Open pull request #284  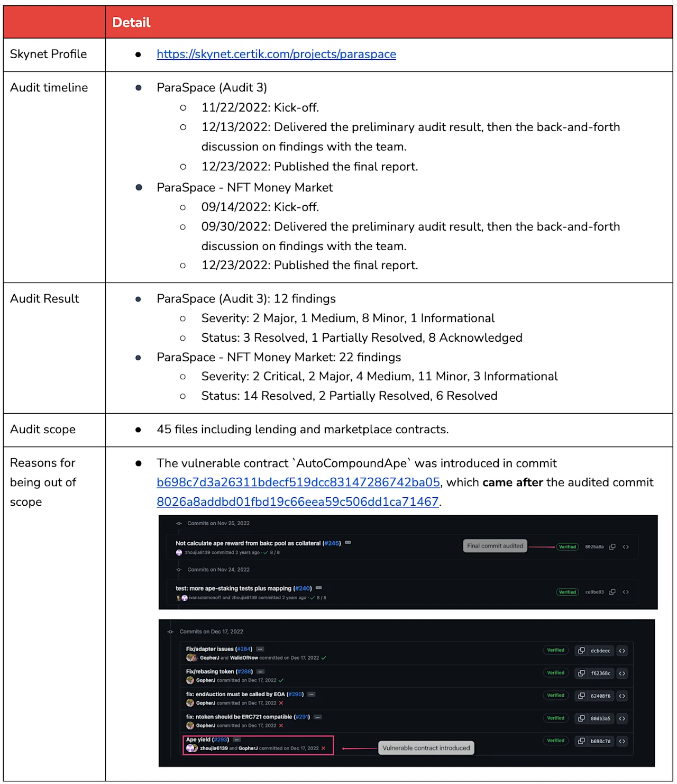(244, 649)
